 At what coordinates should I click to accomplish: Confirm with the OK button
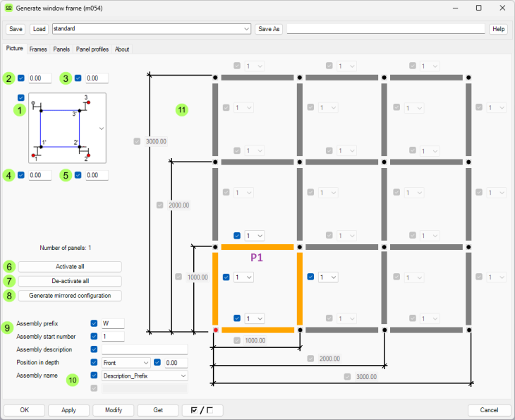click(24, 410)
